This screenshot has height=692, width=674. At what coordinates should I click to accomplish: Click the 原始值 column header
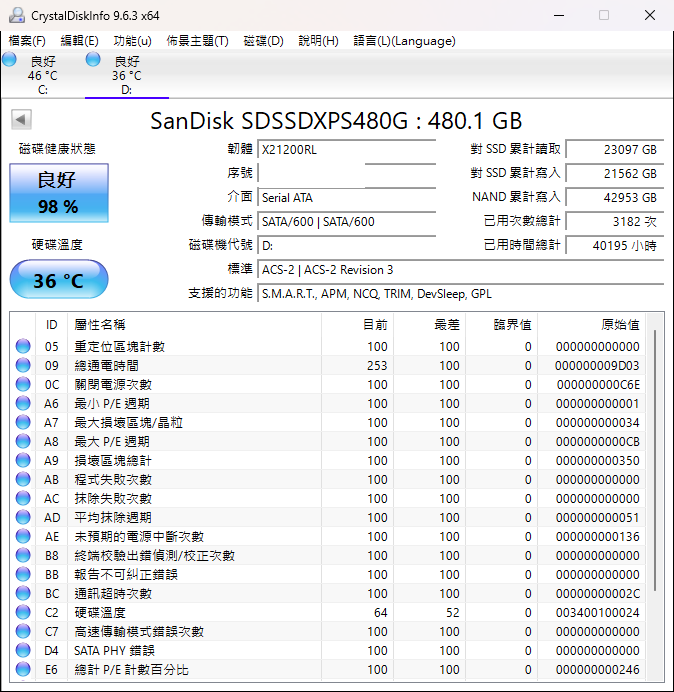(x=591, y=325)
